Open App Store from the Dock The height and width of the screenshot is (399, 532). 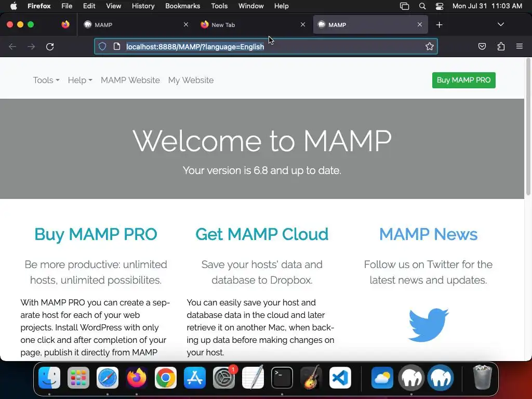[195, 378]
